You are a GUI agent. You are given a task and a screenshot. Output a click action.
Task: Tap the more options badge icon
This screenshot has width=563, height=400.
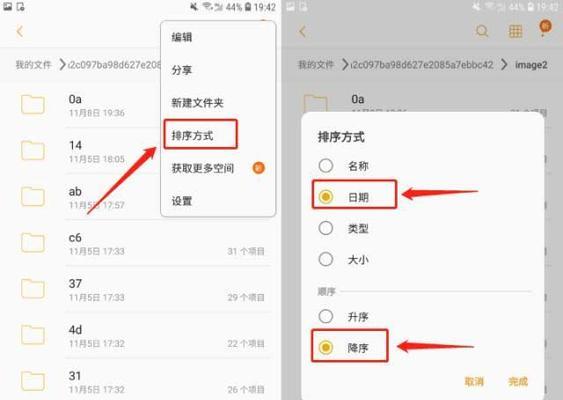tap(545, 27)
